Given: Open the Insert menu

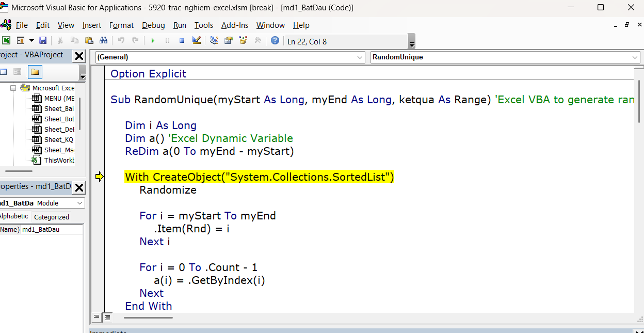Looking at the screenshot, I should [x=92, y=25].
